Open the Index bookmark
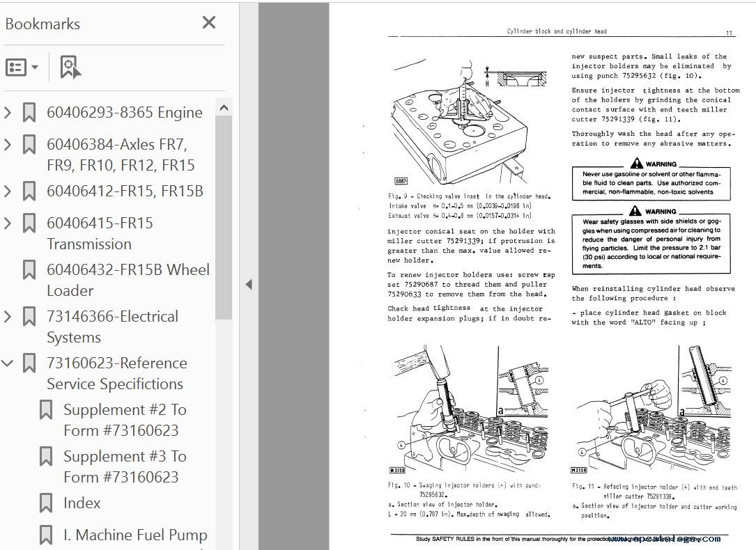 82,503
